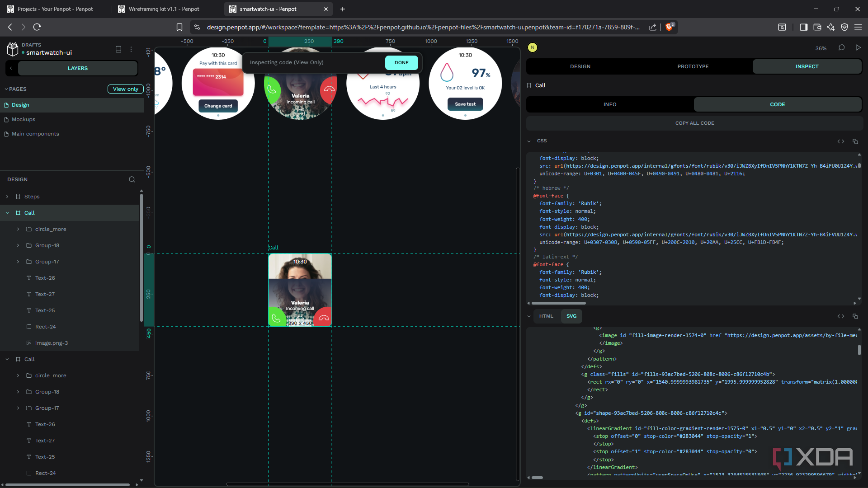Select the HTML markup tab
868x488 pixels.
pyautogui.click(x=546, y=316)
